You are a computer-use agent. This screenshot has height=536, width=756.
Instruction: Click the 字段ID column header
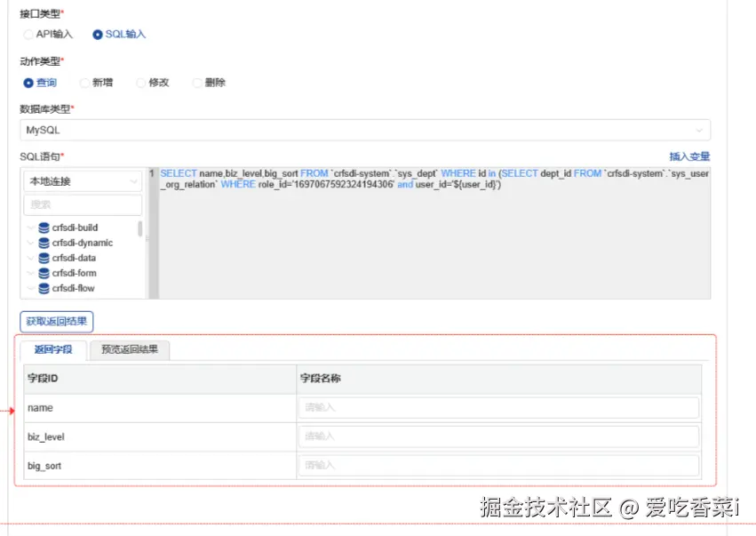point(160,379)
